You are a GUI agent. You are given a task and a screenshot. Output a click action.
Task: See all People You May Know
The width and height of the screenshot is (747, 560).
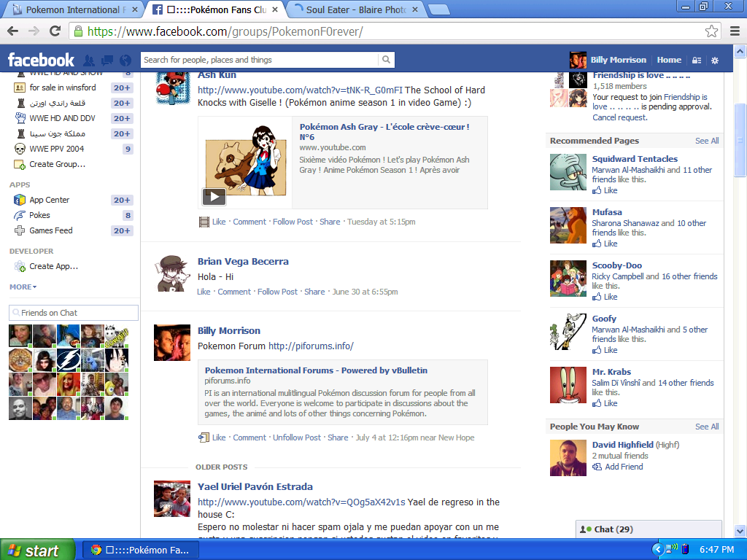click(706, 427)
